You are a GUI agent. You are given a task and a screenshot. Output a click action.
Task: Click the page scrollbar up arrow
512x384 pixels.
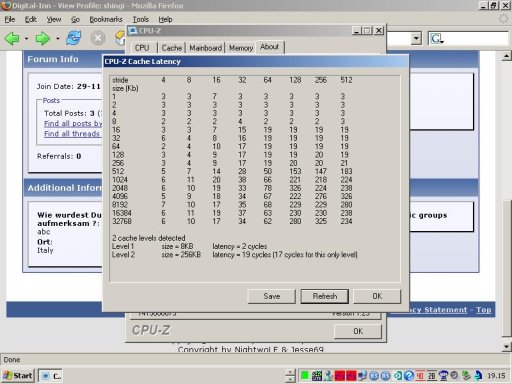[x=506, y=56]
